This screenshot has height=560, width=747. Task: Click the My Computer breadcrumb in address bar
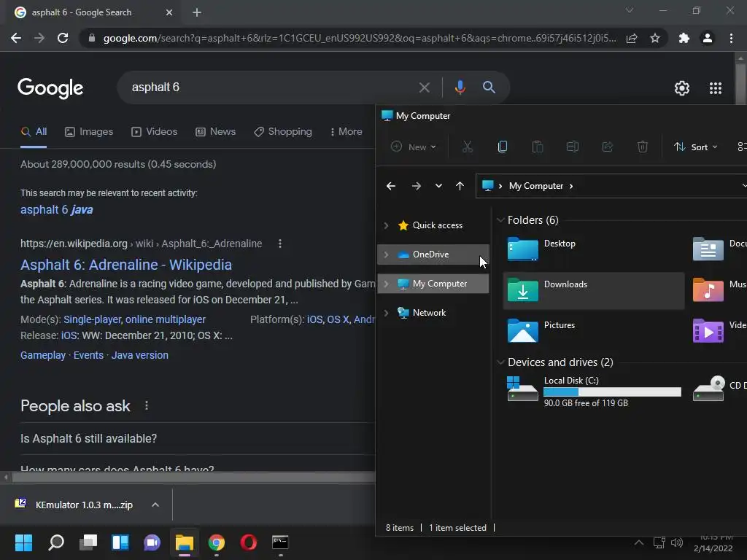click(x=536, y=186)
